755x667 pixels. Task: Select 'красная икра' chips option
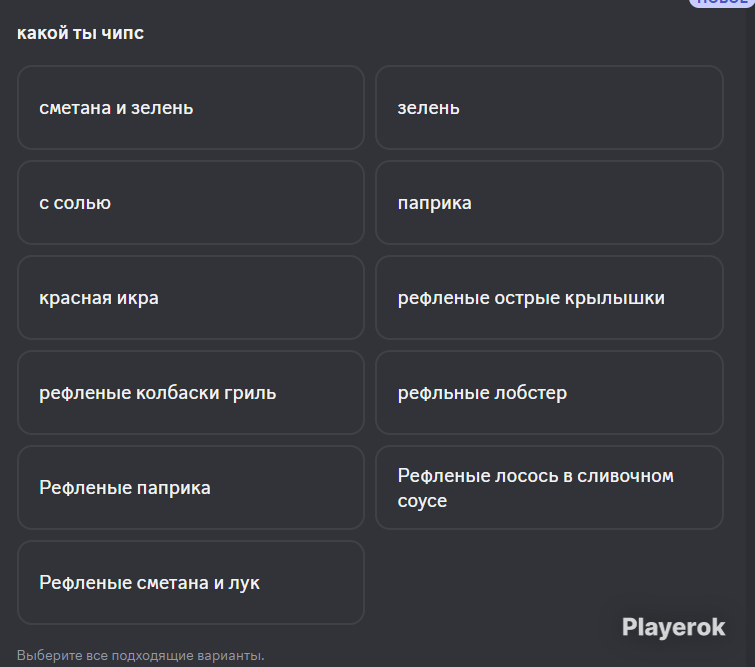(x=191, y=297)
